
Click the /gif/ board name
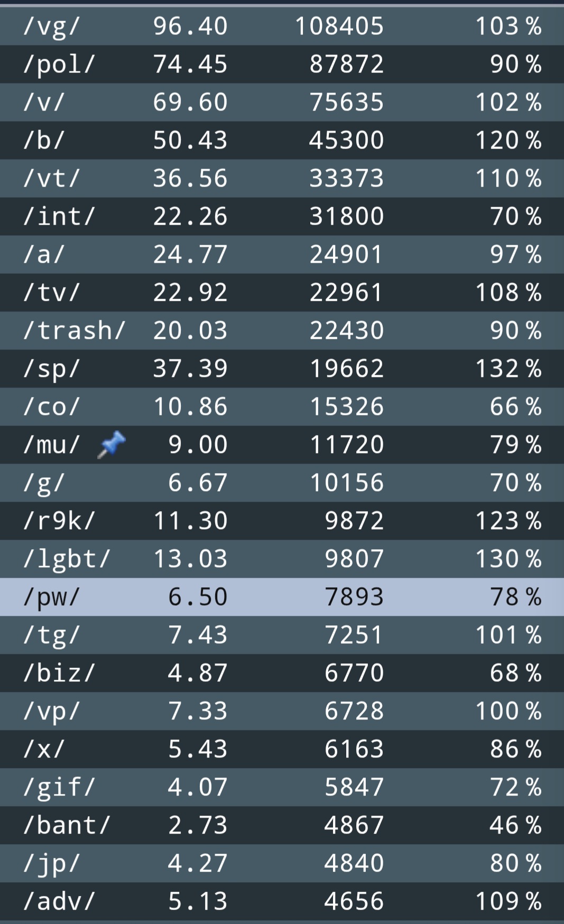click(59, 788)
